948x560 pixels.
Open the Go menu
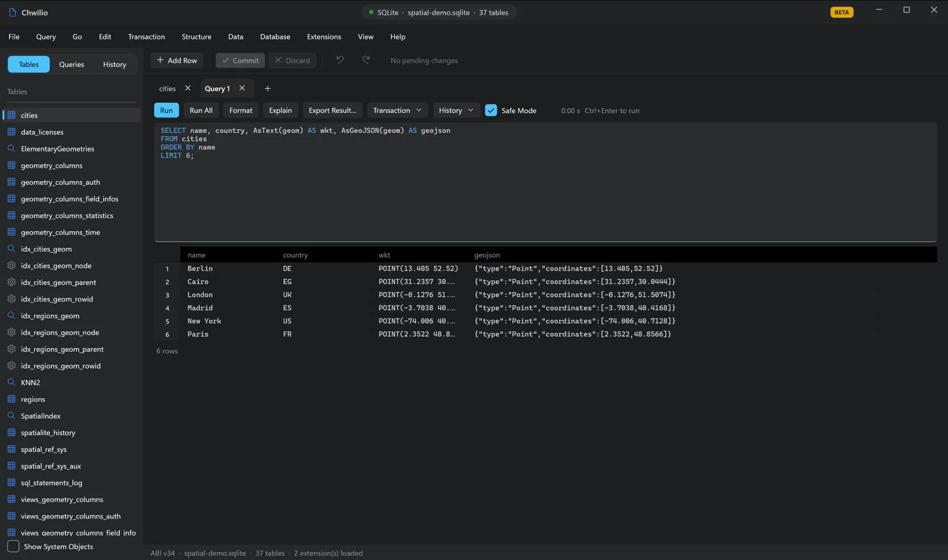[x=77, y=37]
